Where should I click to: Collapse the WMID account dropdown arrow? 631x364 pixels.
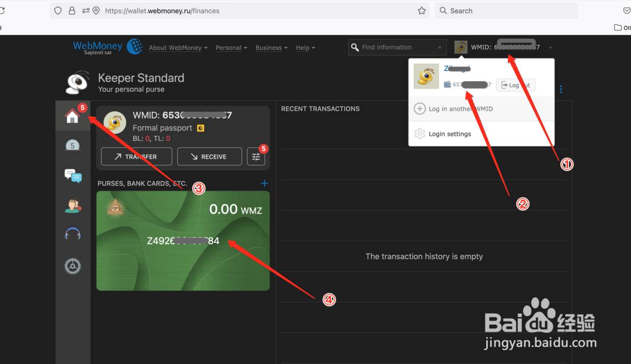click(x=551, y=48)
